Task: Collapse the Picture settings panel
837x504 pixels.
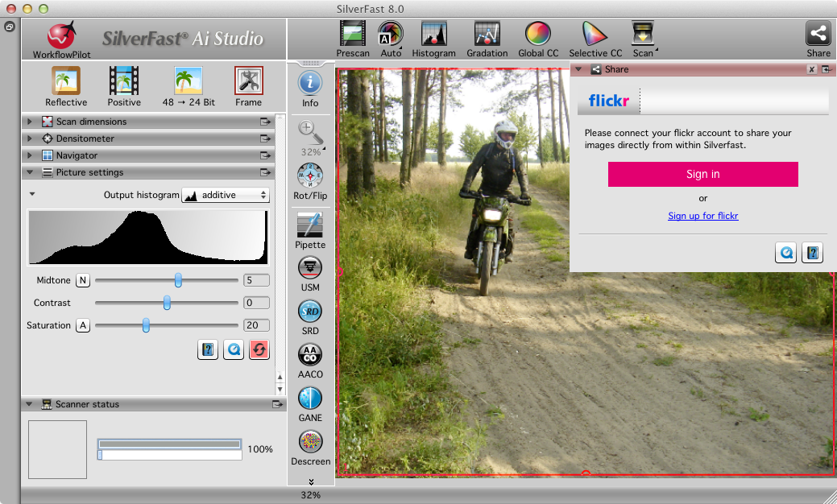Action: pos(31,172)
